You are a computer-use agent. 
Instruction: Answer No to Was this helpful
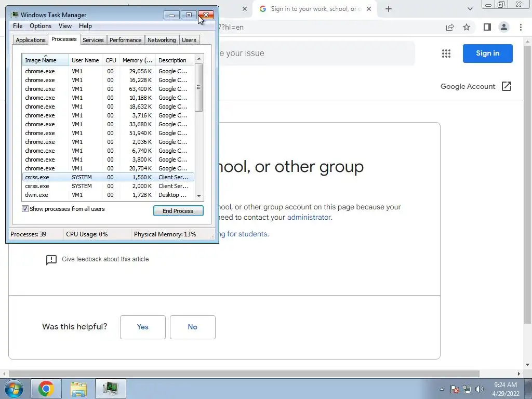click(x=192, y=327)
